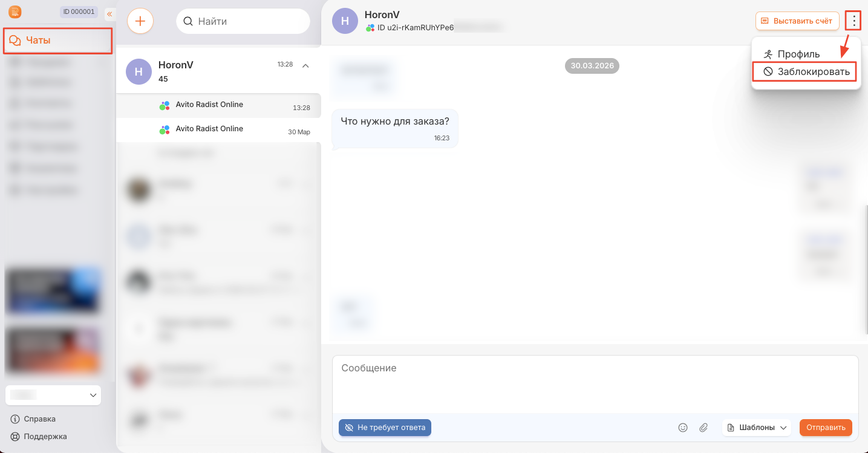Toggle Не требует ответа button

[385, 428]
